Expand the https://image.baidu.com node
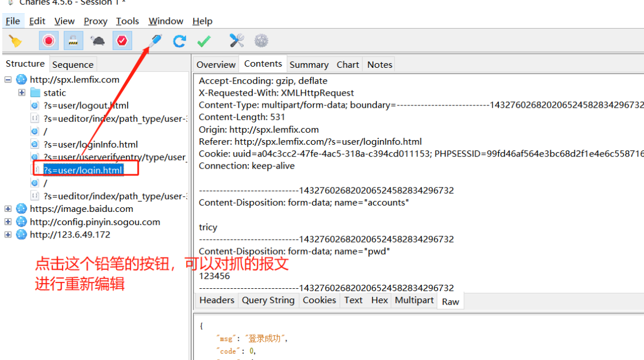The image size is (644, 360). (x=8, y=208)
